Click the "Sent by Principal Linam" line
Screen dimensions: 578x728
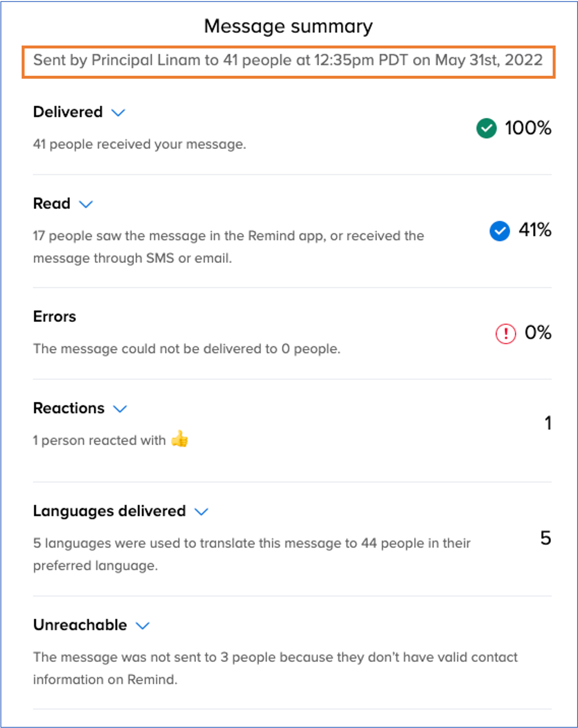288,60
